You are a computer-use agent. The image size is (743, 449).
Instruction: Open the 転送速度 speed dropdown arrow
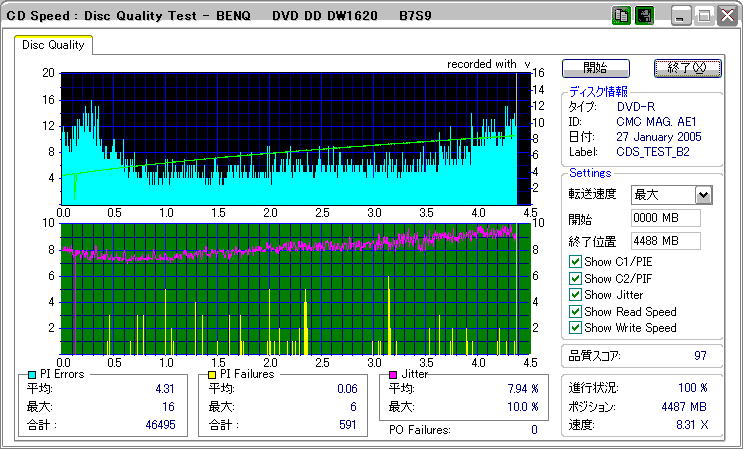(x=704, y=195)
